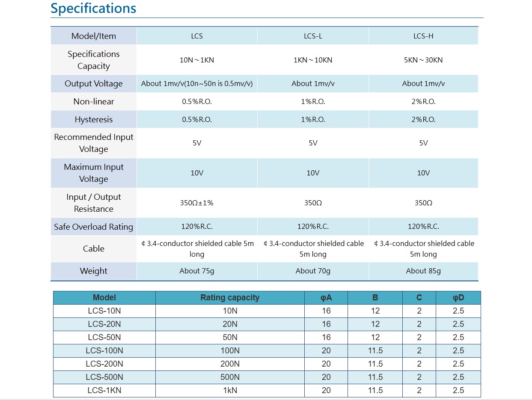Screen dimensions: 532x400
Task: Click "5V" in the LCS-H column
Action: [x=423, y=143]
